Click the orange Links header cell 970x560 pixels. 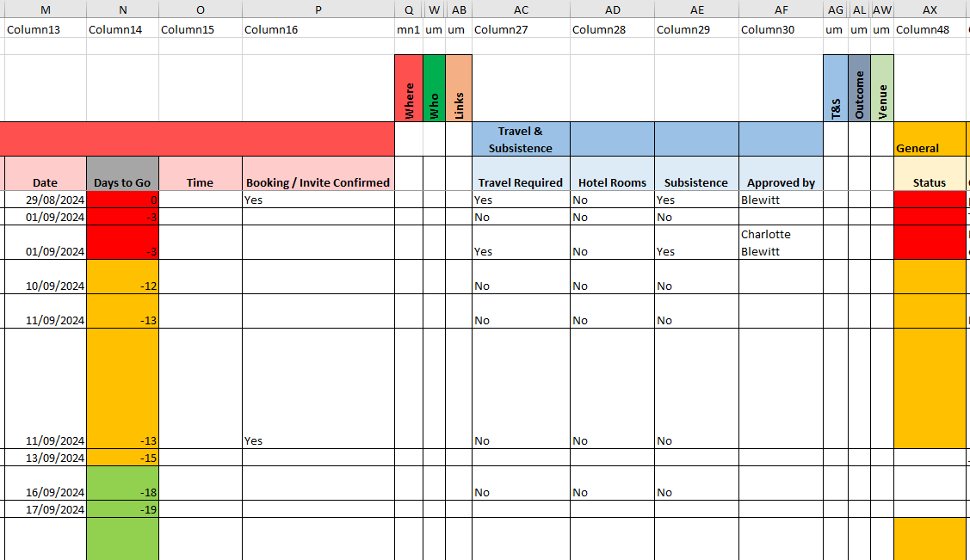(459, 88)
